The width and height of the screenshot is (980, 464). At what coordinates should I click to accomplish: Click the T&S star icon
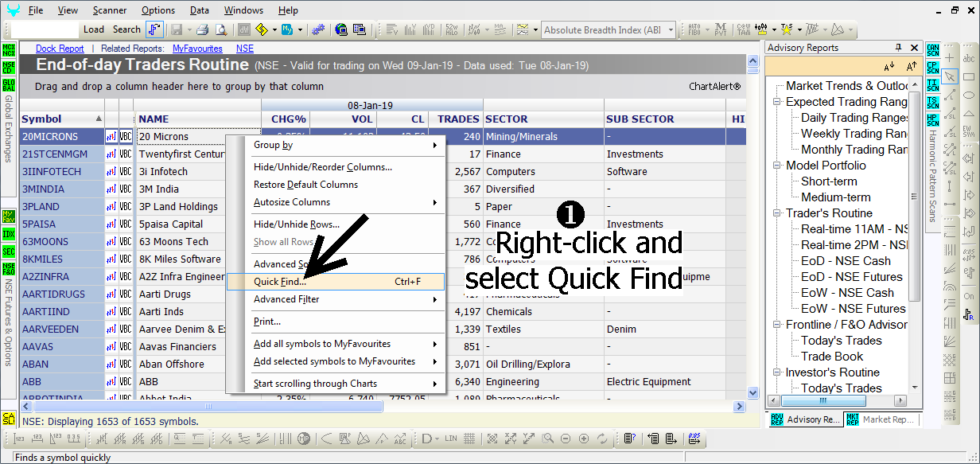click(x=787, y=29)
